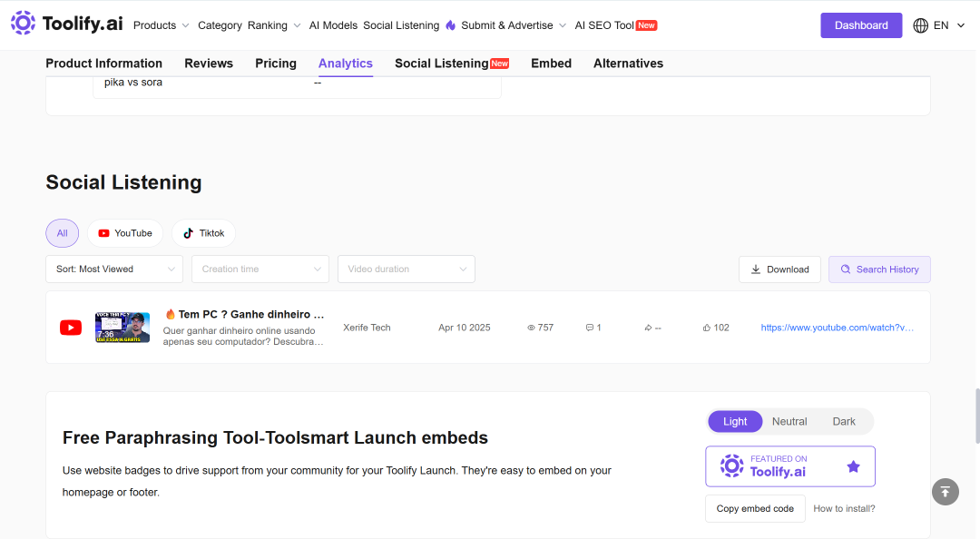
Task: Click the download arrow icon
Action: 756,269
